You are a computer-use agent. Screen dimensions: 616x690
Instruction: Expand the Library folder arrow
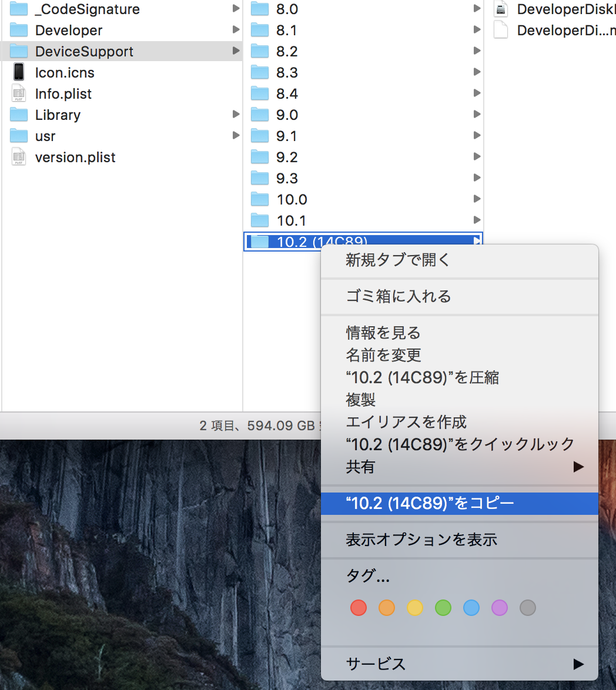point(236,115)
